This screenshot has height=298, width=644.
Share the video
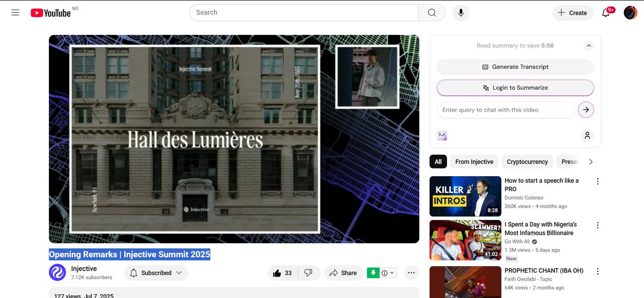tap(343, 273)
